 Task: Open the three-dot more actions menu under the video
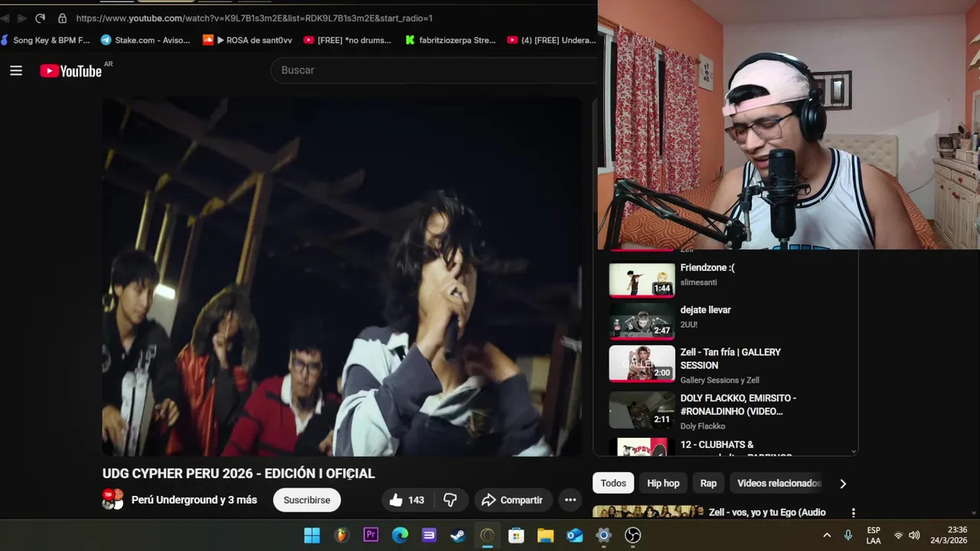coord(570,500)
